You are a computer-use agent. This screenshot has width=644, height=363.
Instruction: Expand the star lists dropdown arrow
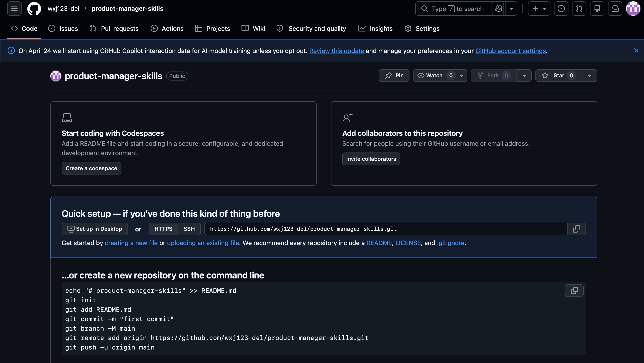589,76
